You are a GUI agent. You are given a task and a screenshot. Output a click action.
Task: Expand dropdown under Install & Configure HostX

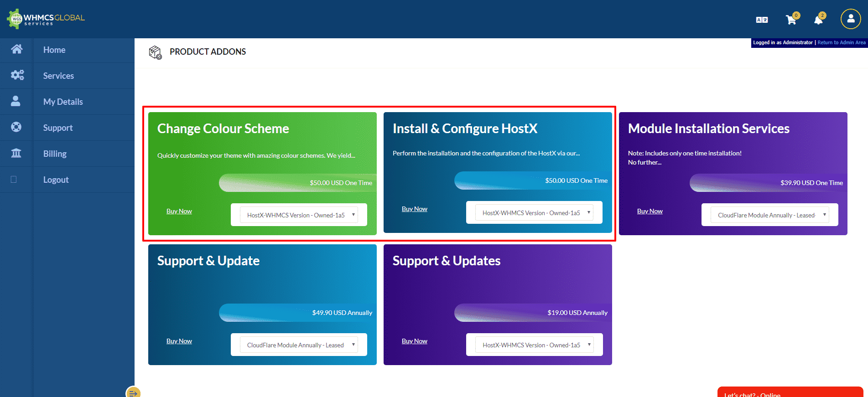[x=534, y=213]
